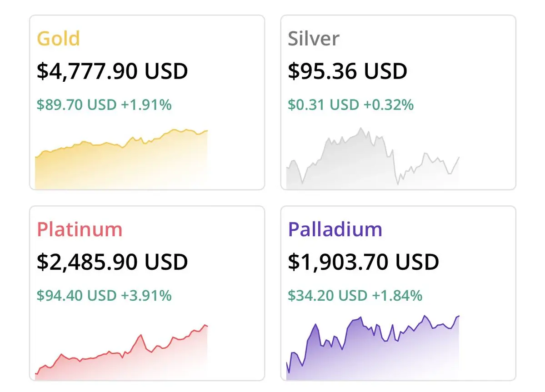Click the $34.20 USD gain amount for Palladium

328,296
